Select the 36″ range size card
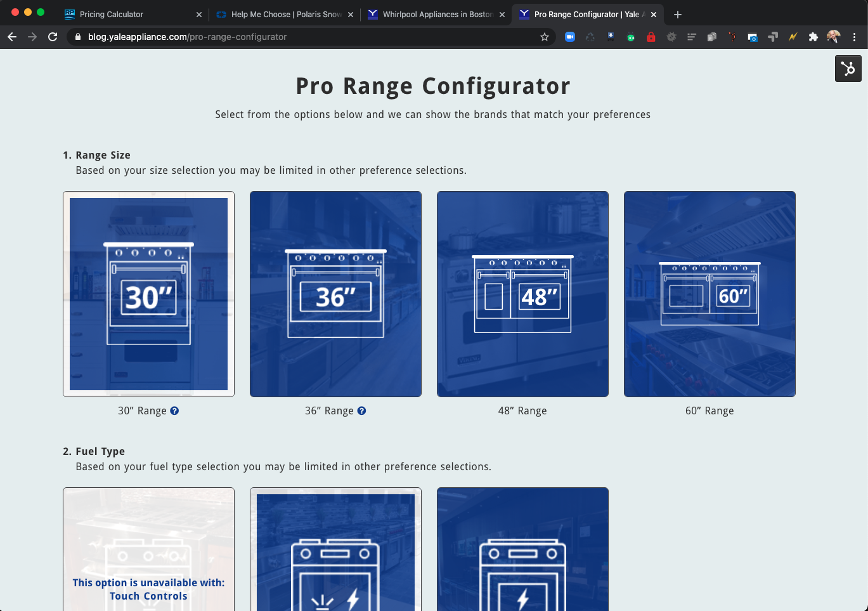Viewport: 868px width, 611px height. tap(336, 294)
